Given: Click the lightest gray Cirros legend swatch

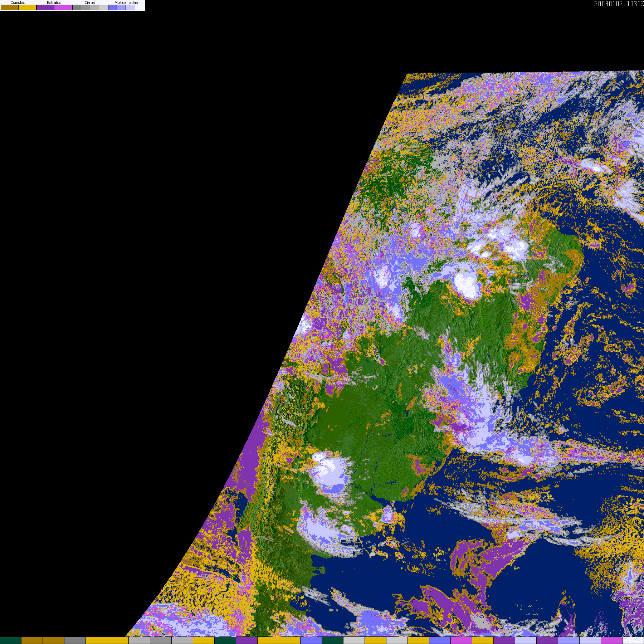Looking at the screenshot, I should 103,7.
